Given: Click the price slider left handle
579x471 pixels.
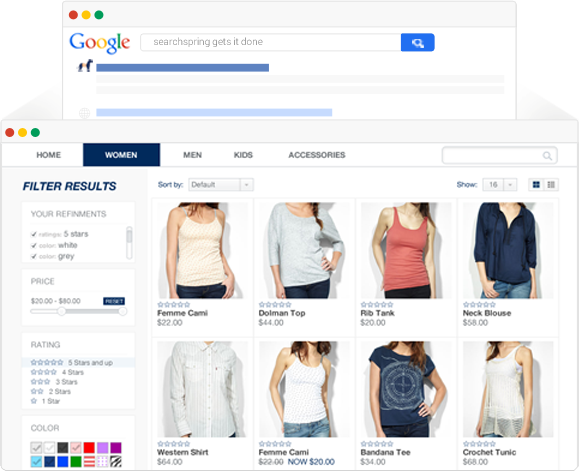Looking at the screenshot, I should (62, 312).
